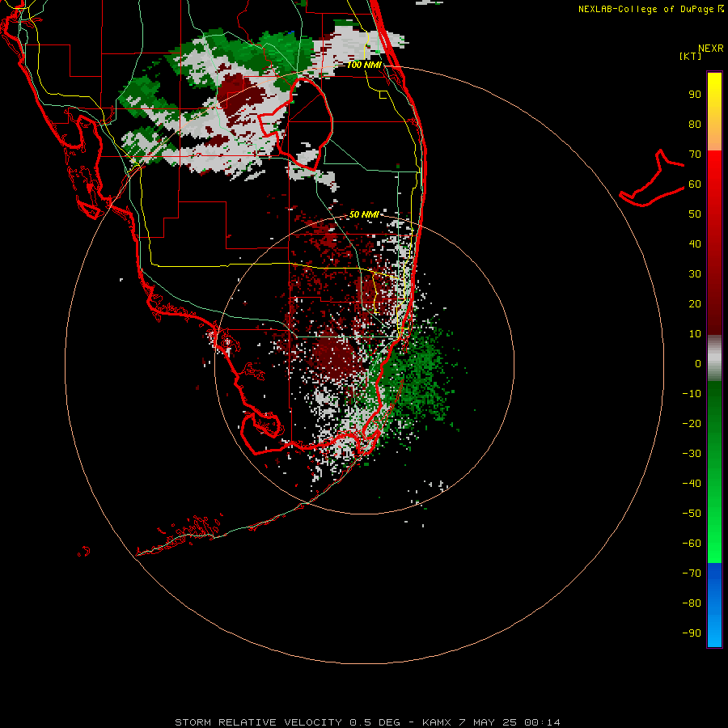Pick the blue bottom segment of the color bar
The image size is (728, 728).
pos(714,605)
